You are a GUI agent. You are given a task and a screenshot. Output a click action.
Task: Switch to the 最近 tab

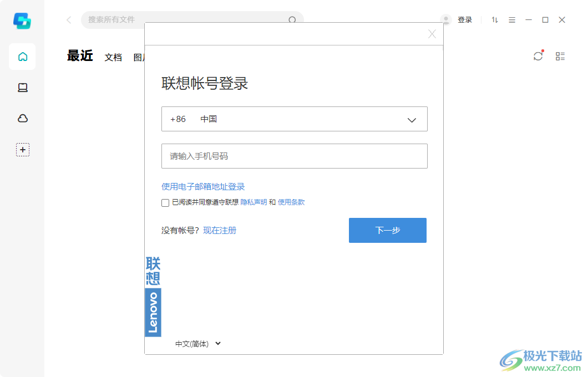80,56
